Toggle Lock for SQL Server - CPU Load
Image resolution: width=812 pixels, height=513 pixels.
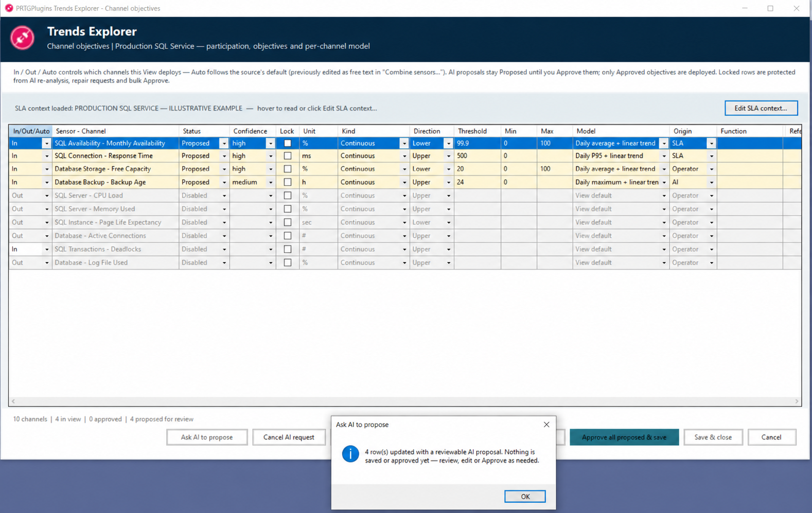(288, 196)
